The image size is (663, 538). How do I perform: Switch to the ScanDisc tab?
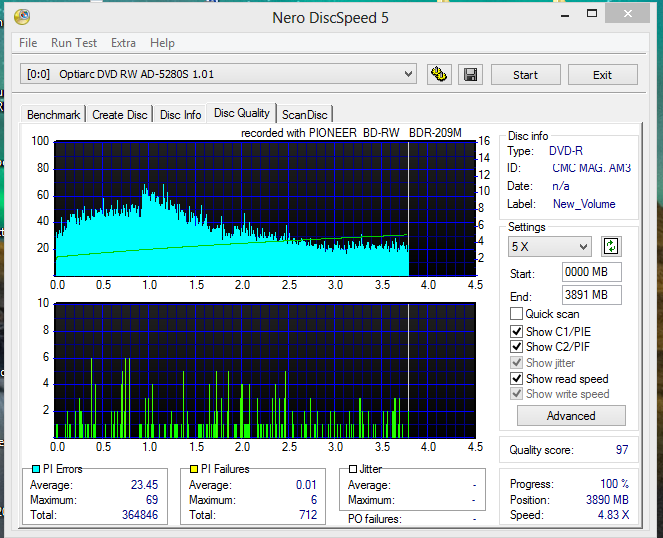305,115
